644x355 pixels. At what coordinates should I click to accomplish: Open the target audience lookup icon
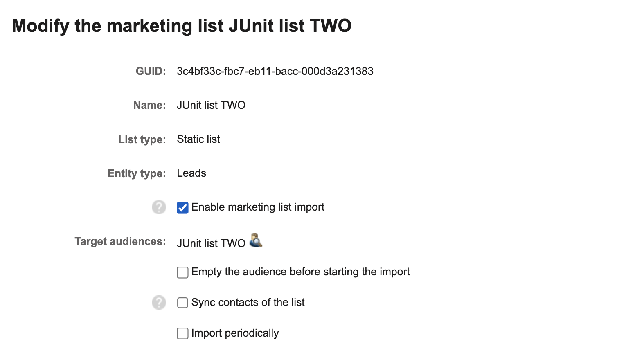[x=256, y=240]
